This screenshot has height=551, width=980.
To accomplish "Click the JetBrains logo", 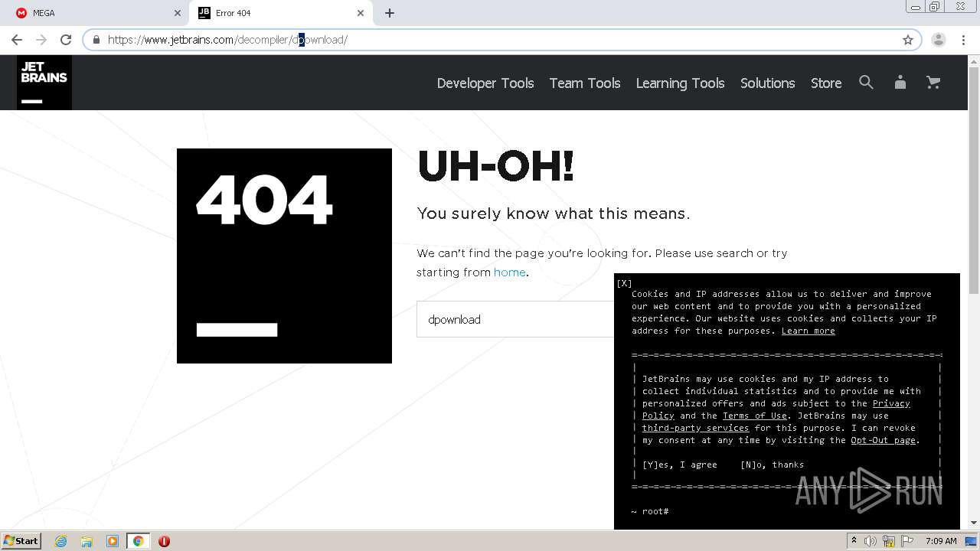I will pos(44,83).
